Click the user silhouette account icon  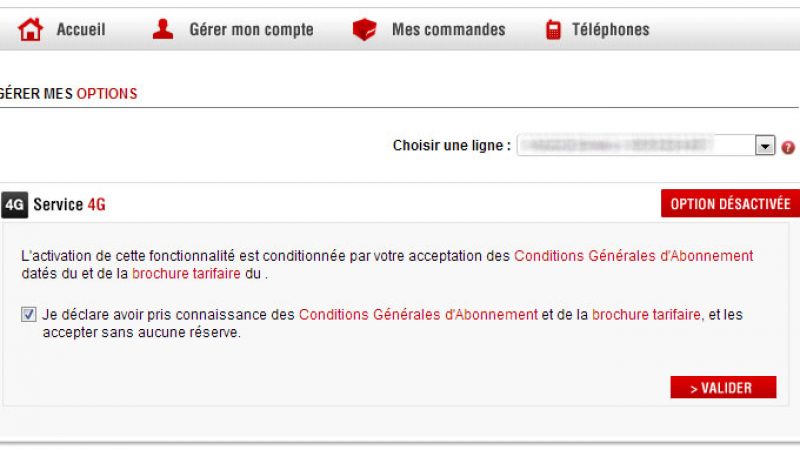tap(162, 29)
